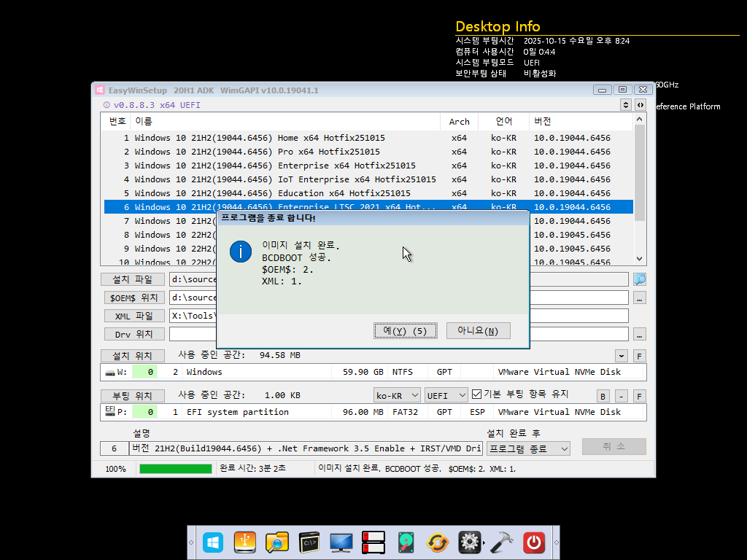747x560 pixels.
Task: Click the browse ... button for $OEM$ path
Action: (x=639, y=297)
